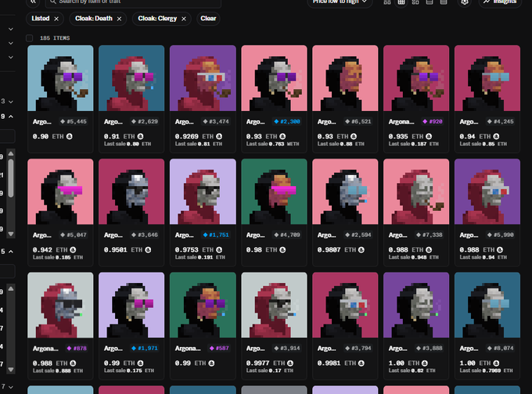The width and height of the screenshot is (532, 394).
Task: Remove the Listed filter chip
Action: 56,19
